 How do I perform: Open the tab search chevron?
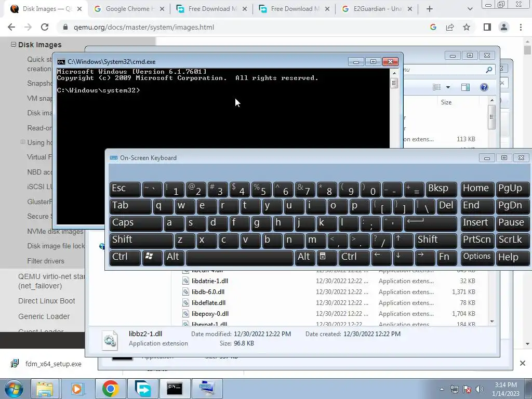(470, 9)
